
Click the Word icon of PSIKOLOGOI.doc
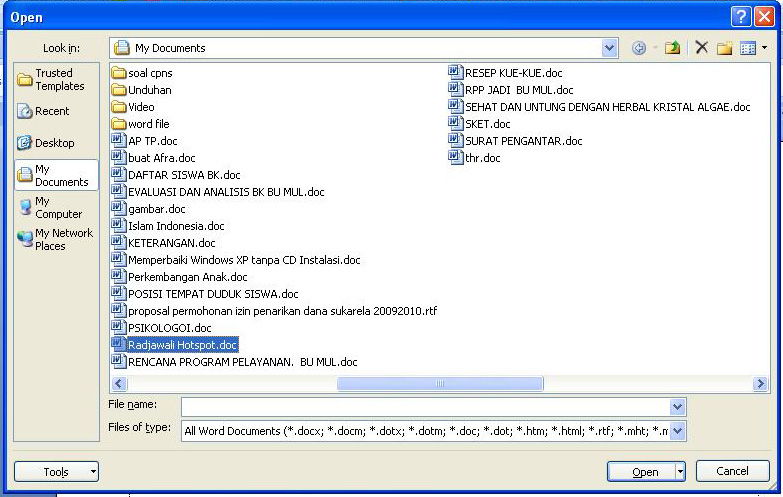pyautogui.click(x=118, y=327)
